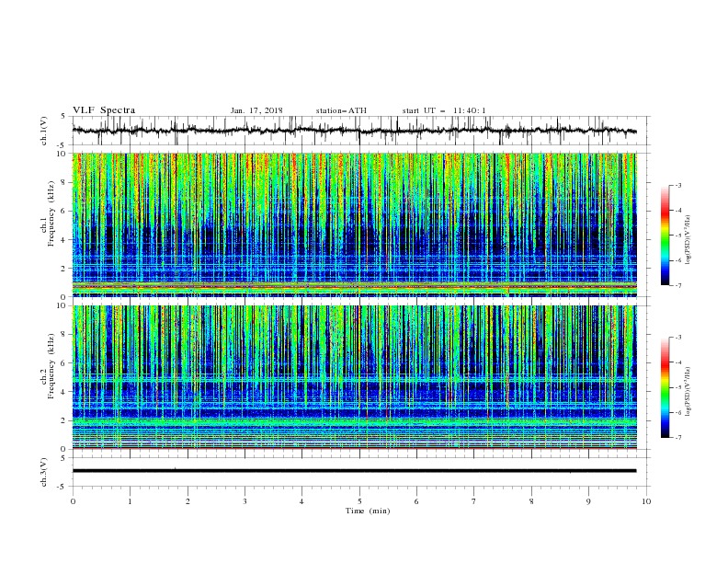Click the ch.3 flat voltage trace
Viewport: 728px width, 563px height.
point(354,471)
